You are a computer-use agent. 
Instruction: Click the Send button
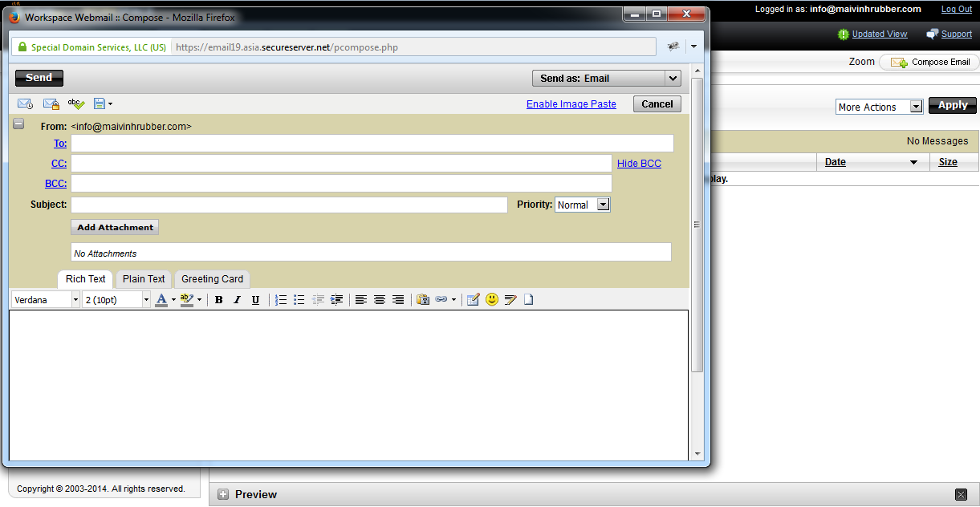click(39, 78)
